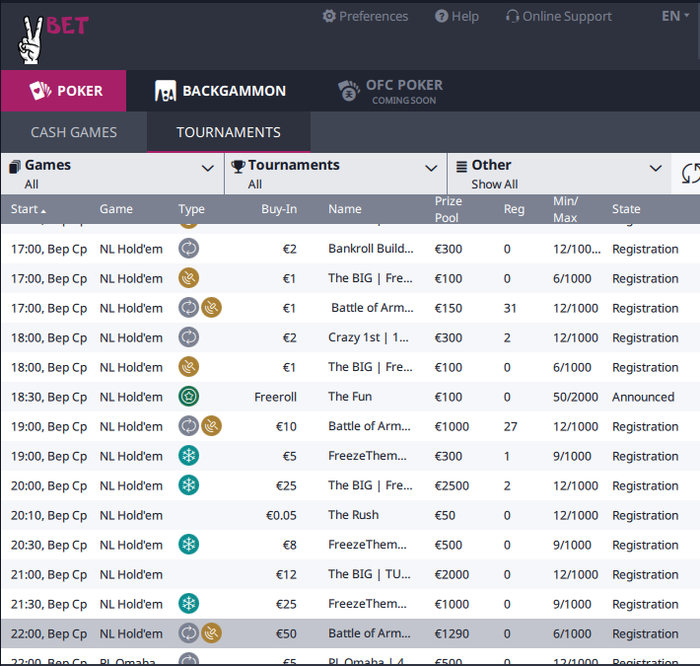This screenshot has width=700, height=666.
Task: Open Preferences via the gear icon
Action: point(329,17)
